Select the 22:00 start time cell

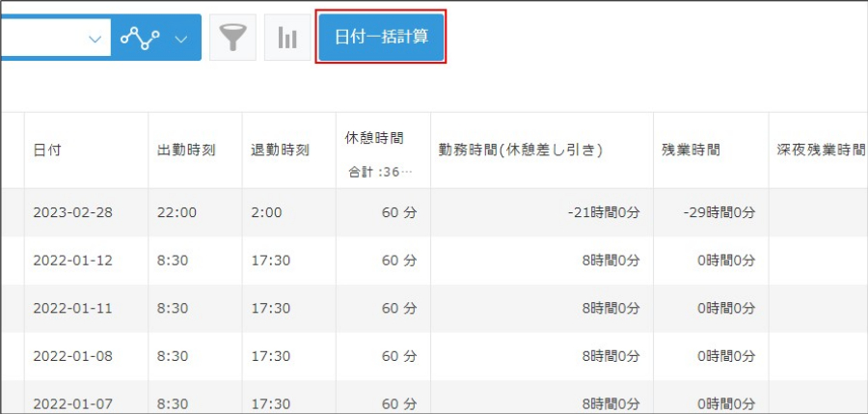[176, 213]
